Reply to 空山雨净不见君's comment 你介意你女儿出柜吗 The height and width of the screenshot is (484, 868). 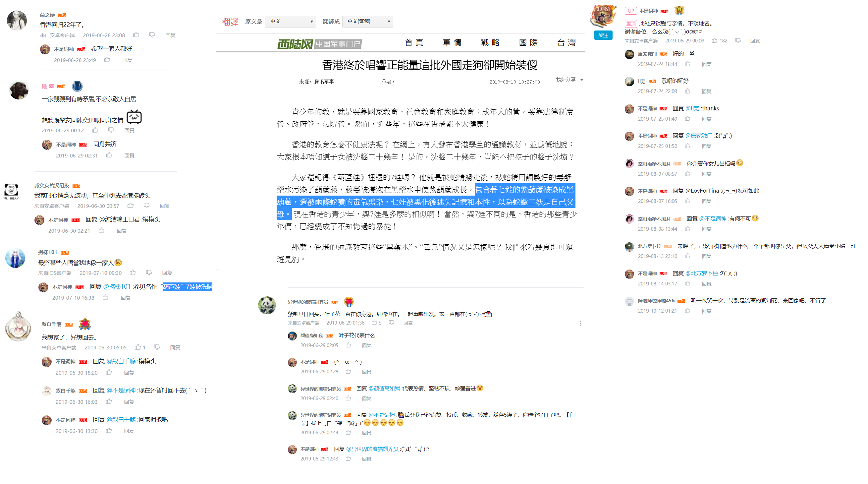pyautogui.click(x=707, y=174)
